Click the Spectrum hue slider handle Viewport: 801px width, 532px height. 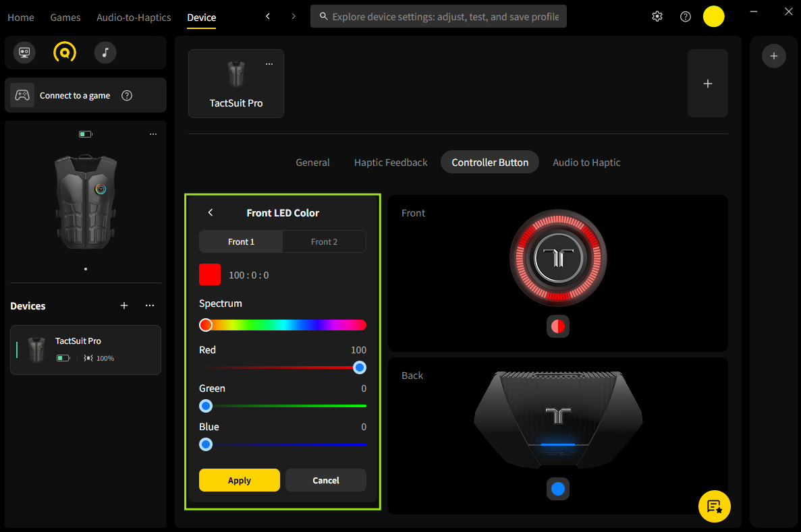click(x=206, y=325)
